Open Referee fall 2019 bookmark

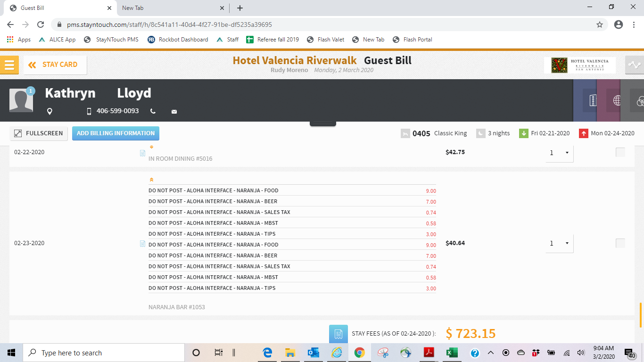point(272,40)
